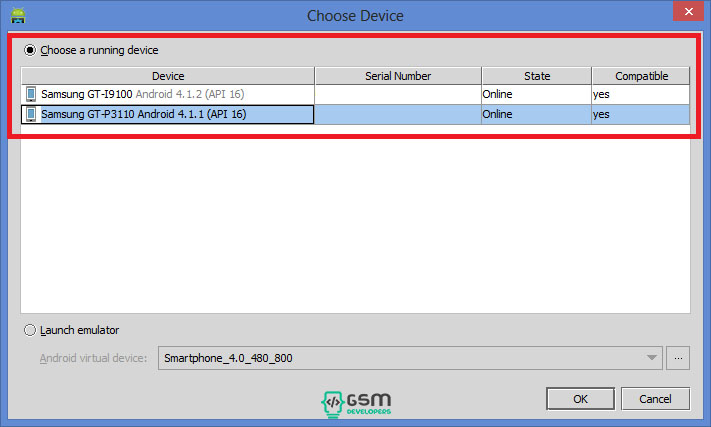Click the serial number cell for GT-P3110
Screen dimensions: 711x427
click(398, 114)
